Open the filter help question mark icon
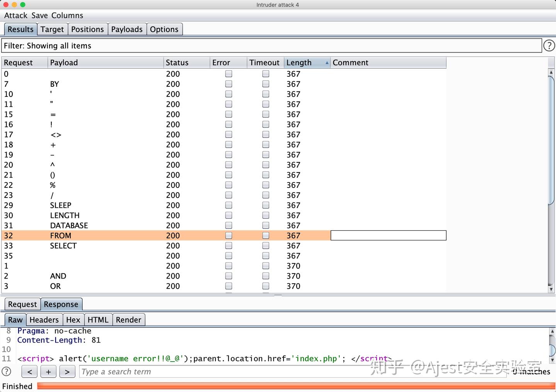556x392 pixels. [x=549, y=46]
